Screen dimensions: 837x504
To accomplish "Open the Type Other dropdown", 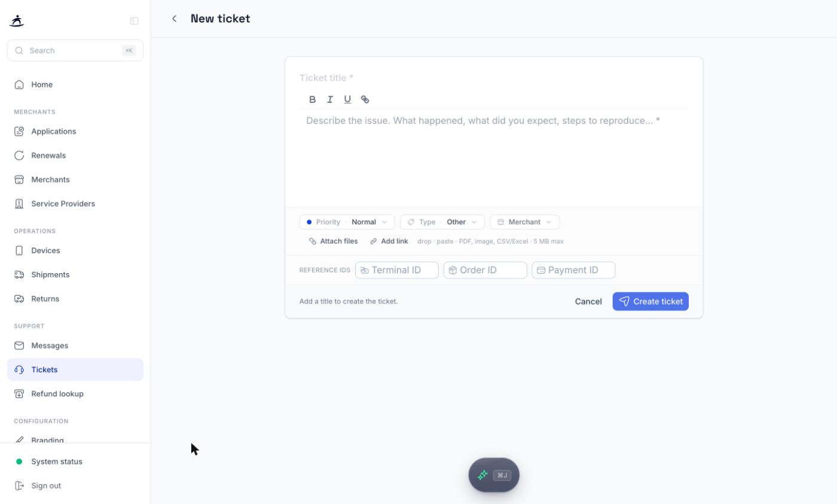I will point(442,222).
